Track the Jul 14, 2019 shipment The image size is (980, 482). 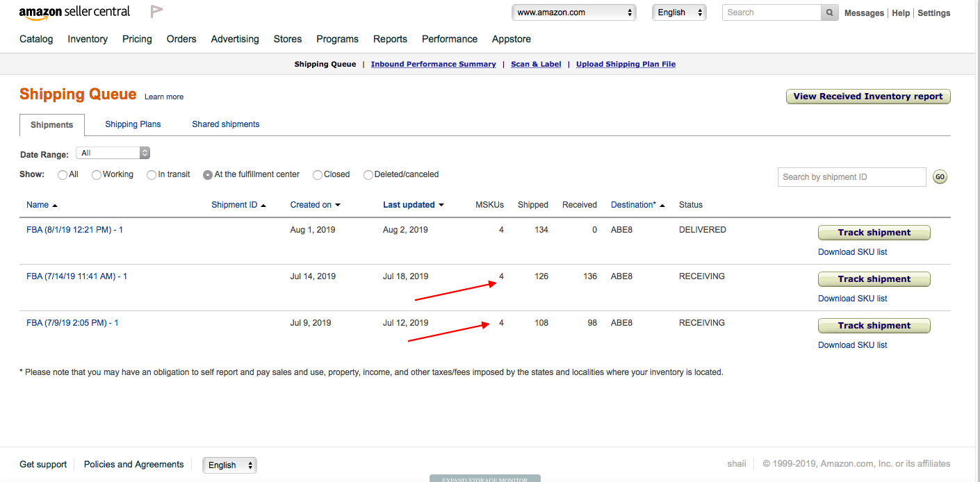click(874, 279)
